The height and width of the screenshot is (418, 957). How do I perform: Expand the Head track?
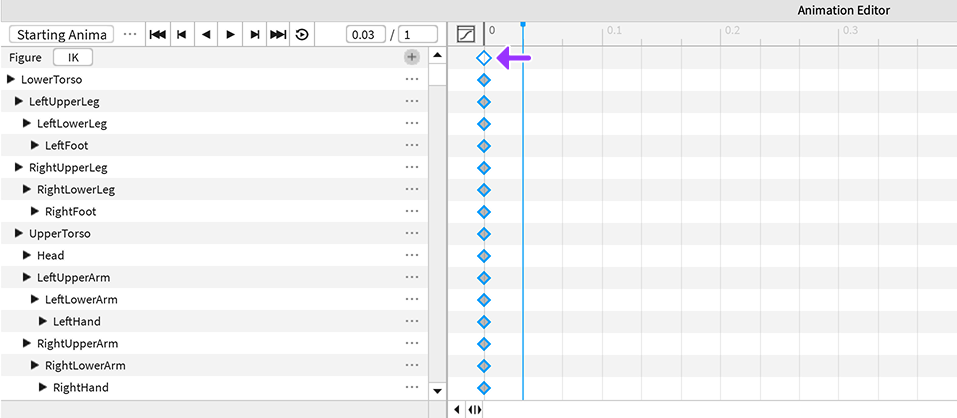[27, 255]
